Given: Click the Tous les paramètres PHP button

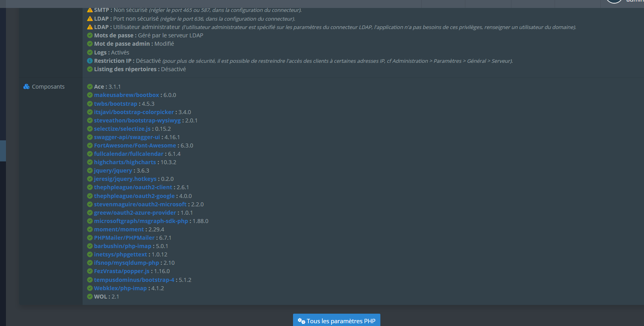Looking at the screenshot, I should (x=337, y=320).
